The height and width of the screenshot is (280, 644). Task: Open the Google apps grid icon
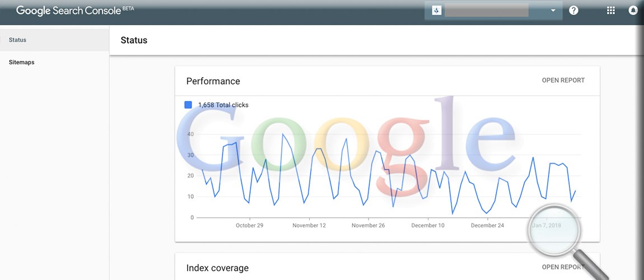pyautogui.click(x=611, y=11)
